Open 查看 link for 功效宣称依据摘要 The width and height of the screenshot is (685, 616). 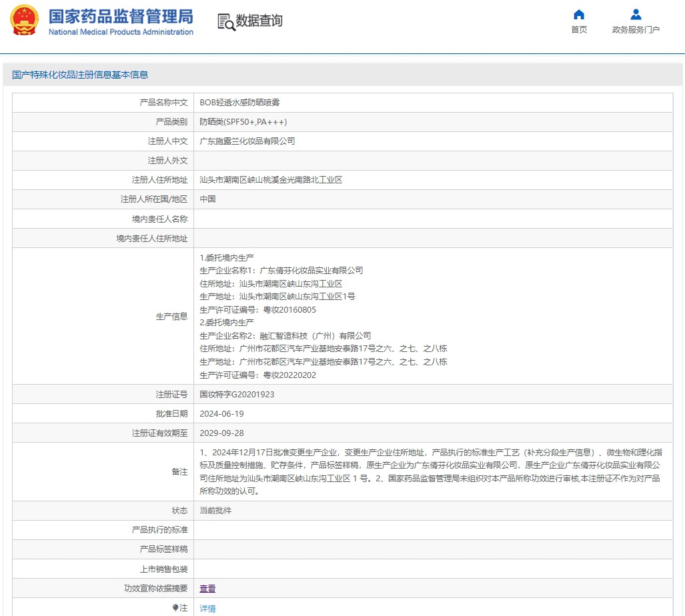207,589
